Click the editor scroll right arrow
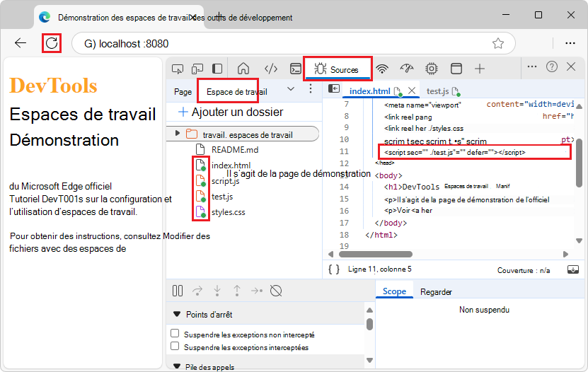The width and height of the screenshot is (588, 372). pos(565,255)
